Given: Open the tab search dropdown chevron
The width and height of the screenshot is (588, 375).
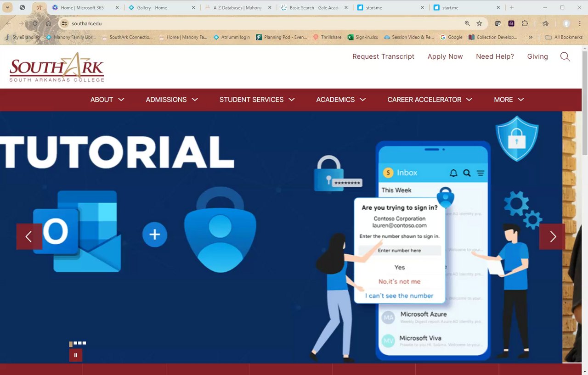Looking at the screenshot, I should [x=8, y=8].
